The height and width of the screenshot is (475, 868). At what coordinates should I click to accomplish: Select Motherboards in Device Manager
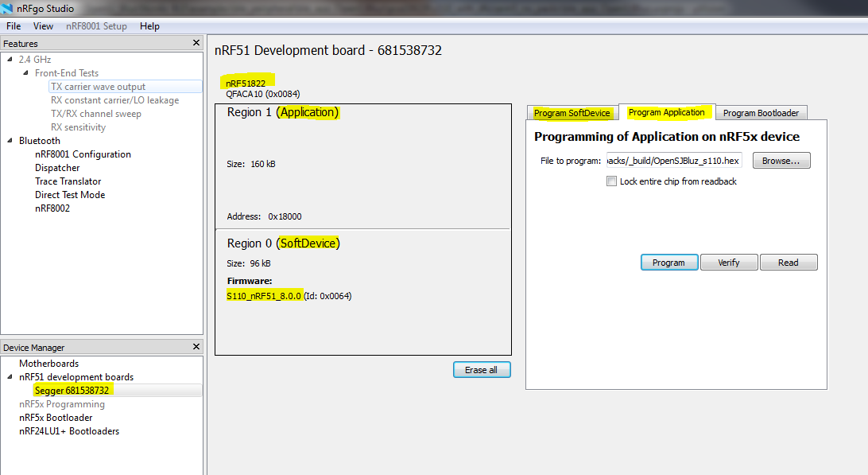tap(48, 363)
